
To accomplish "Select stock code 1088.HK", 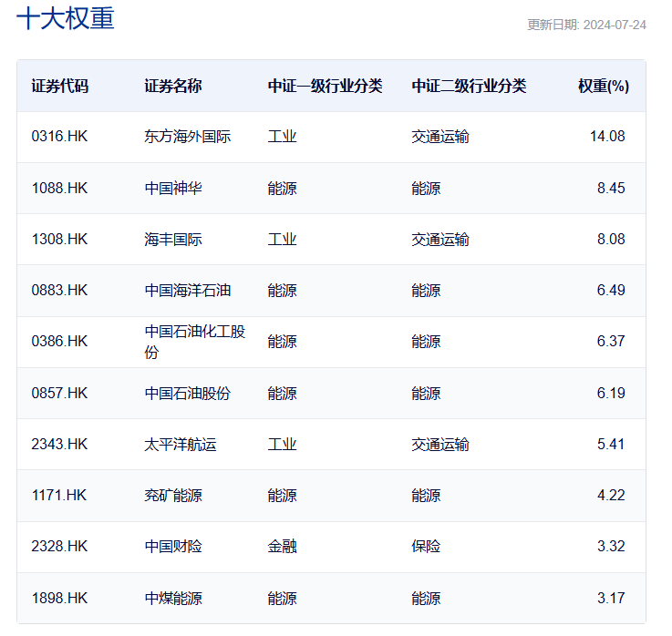I will coord(59,188).
